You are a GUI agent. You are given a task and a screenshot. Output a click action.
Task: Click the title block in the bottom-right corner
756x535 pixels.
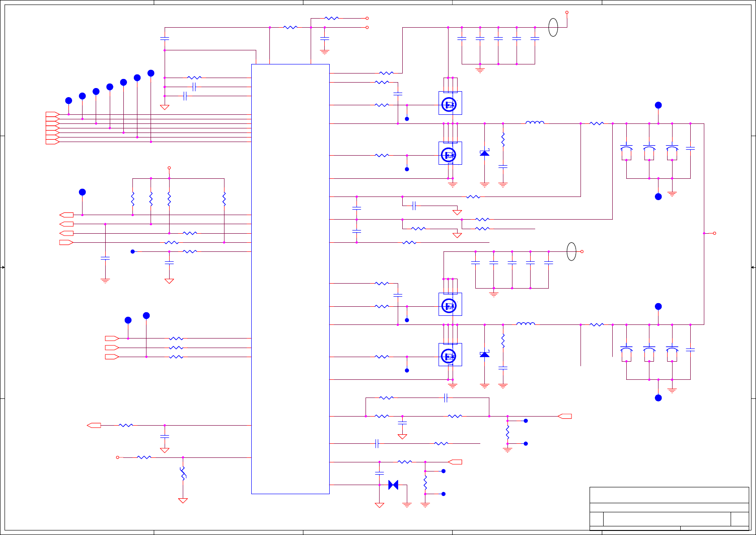(669, 509)
